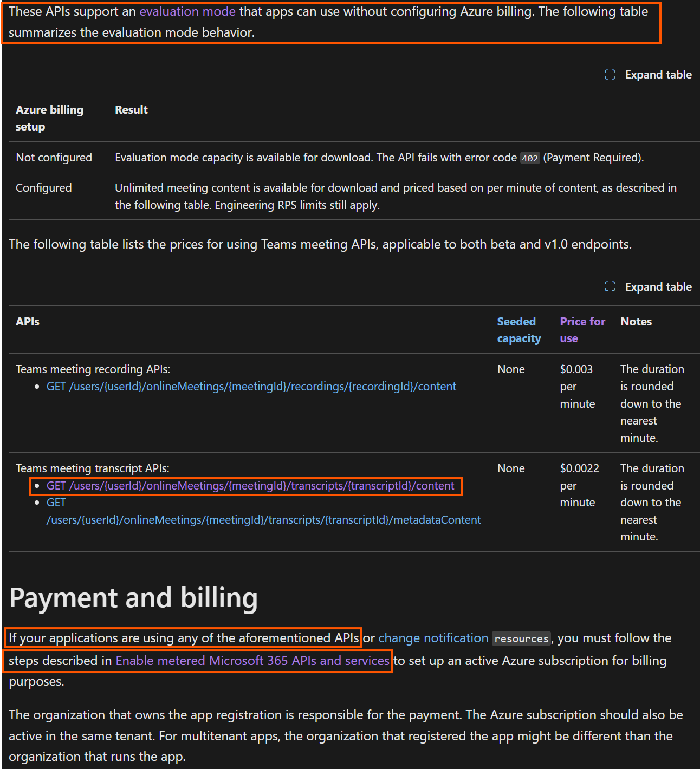
Task: Click the transcript row duration rounding note
Action: click(652, 503)
